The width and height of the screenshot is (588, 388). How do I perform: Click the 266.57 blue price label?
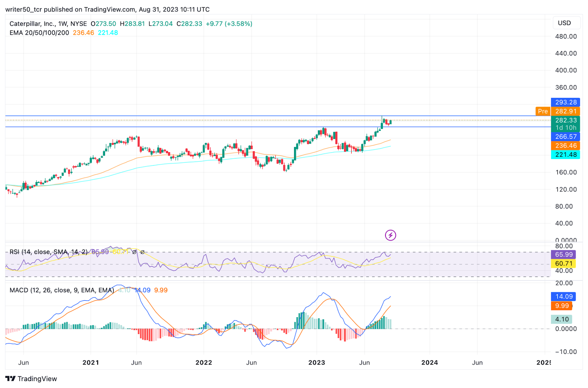click(566, 137)
